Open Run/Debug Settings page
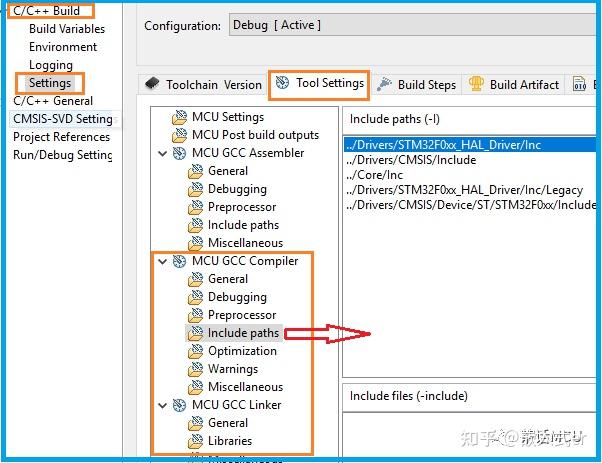This screenshot has height=463, width=602. tap(62, 155)
